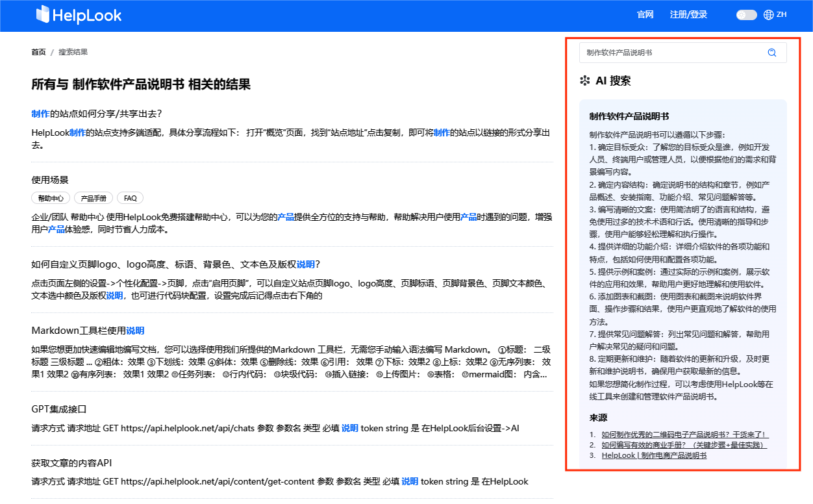Image resolution: width=813 pixels, height=504 pixels.
Task: Click the AI 搜索 sparkle icon
Action: point(585,81)
